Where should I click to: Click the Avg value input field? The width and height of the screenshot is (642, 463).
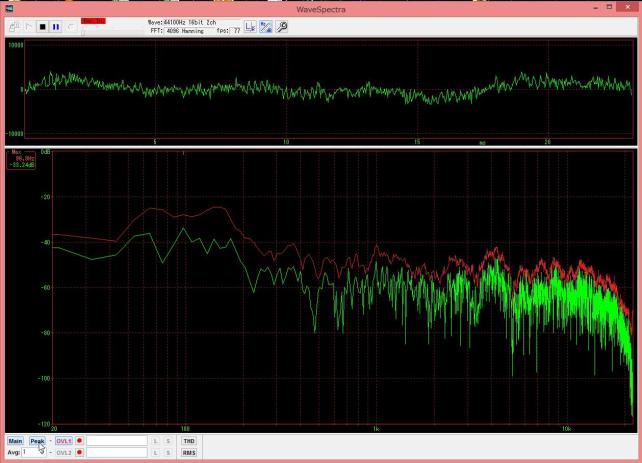(x=33, y=452)
